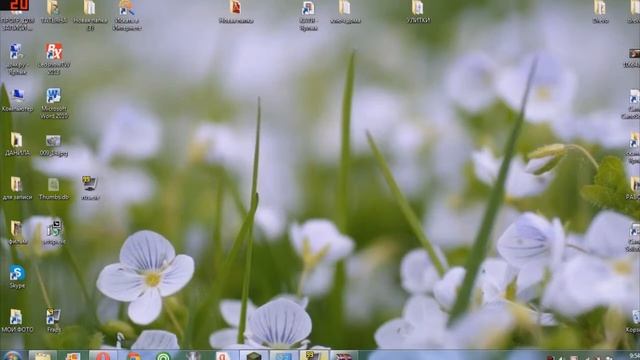Launch Skype from the desktop shortcut
This screenshot has height=360, width=640.
point(17,276)
